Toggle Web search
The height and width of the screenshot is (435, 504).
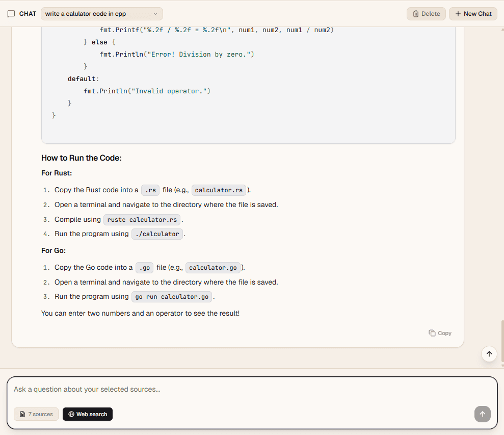pos(88,414)
